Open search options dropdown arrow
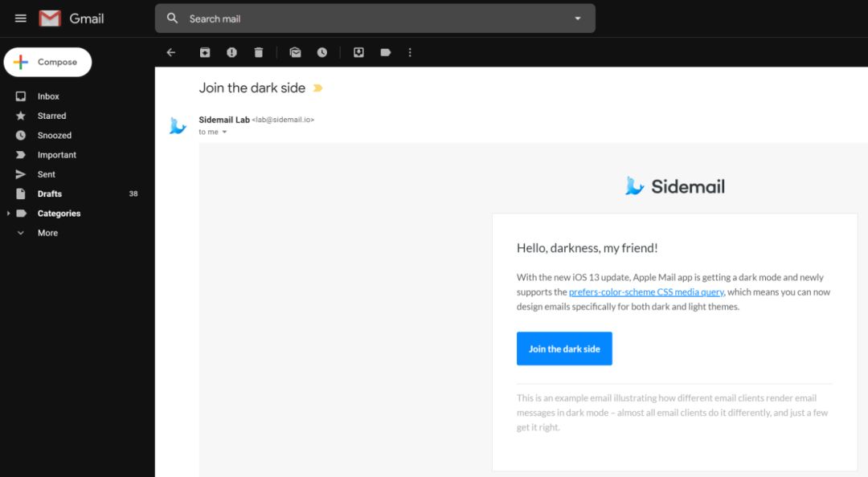 577,18
